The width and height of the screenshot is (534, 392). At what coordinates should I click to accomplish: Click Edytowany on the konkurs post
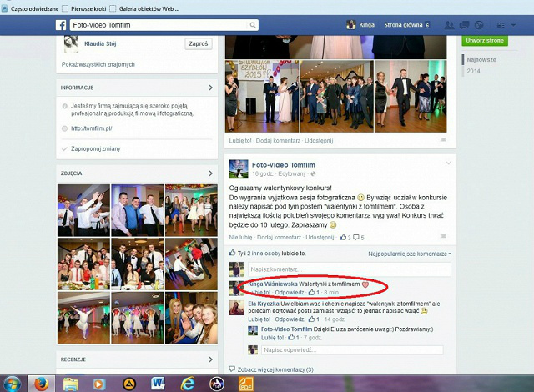click(292, 173)
